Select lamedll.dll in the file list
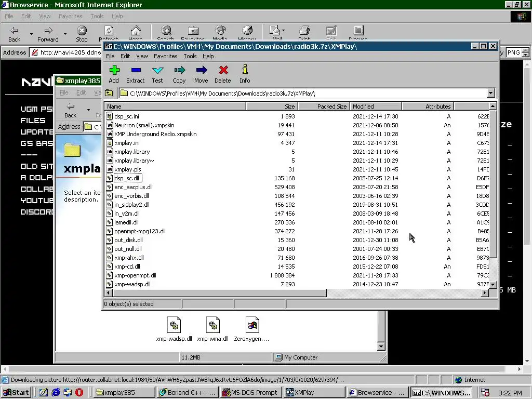The width and height of the screenshot is (532, 399). pyautogui.click(x=126, y=222)
